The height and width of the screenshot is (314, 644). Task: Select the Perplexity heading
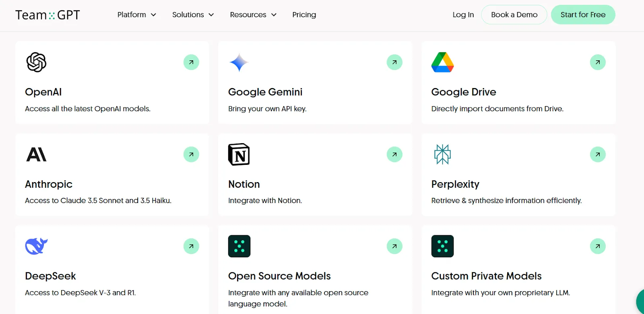(455, 184)
